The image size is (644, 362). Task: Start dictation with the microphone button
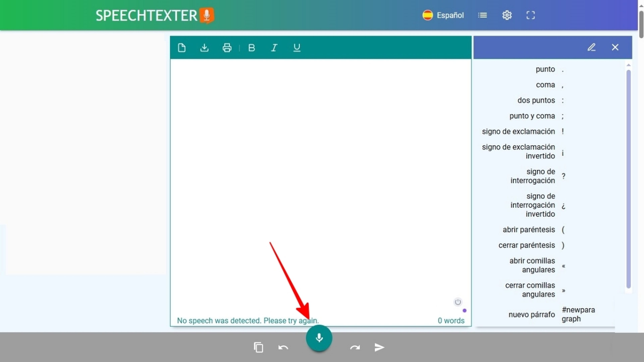[x=319, y=338]
